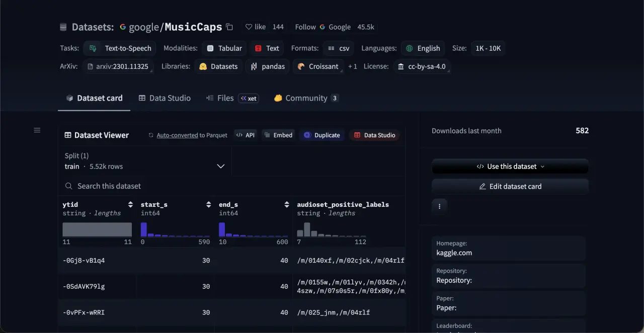Sort the ytid column with arrows icon

tap(130, 205)
